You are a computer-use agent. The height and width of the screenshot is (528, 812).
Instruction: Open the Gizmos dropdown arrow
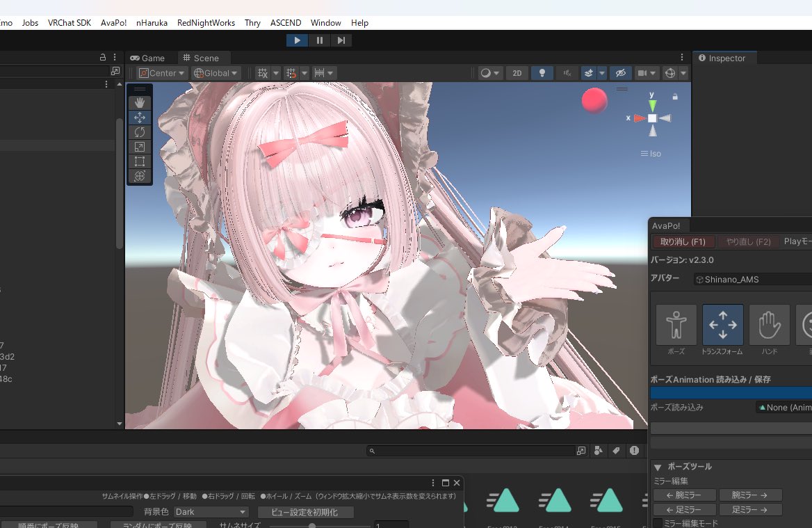[x=683, y=73]
